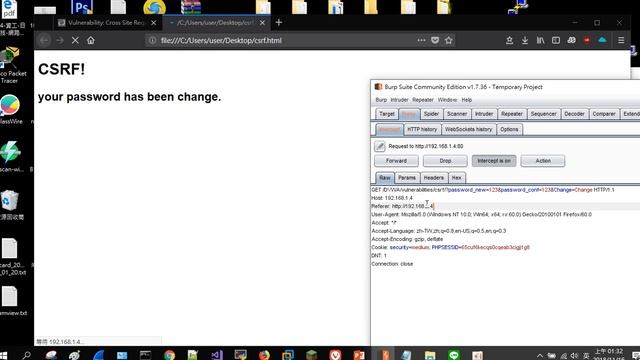The width and height of the screenshot is (640, 360).
Task: Open the Firefox downloads arrow icon
Action: click(525, 40)
